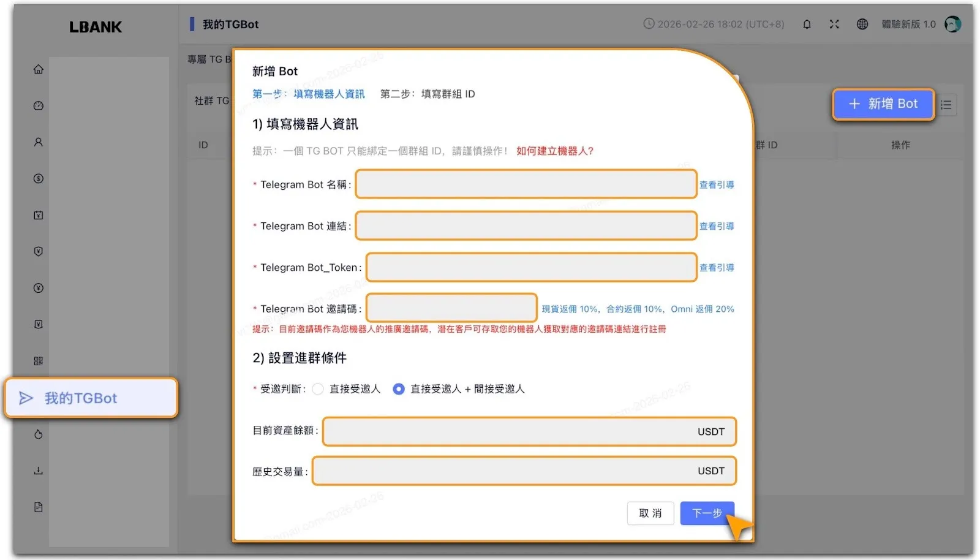Click the 下一步 button
Screen dimensions: 980x560
[707, 513]
